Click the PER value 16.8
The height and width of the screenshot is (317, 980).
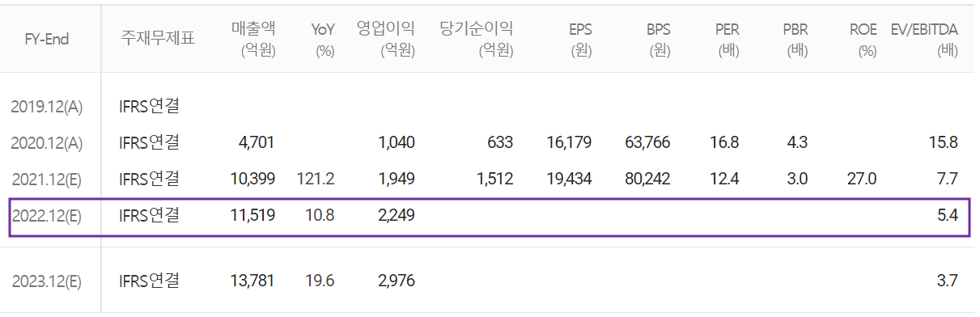pos(724,142)
